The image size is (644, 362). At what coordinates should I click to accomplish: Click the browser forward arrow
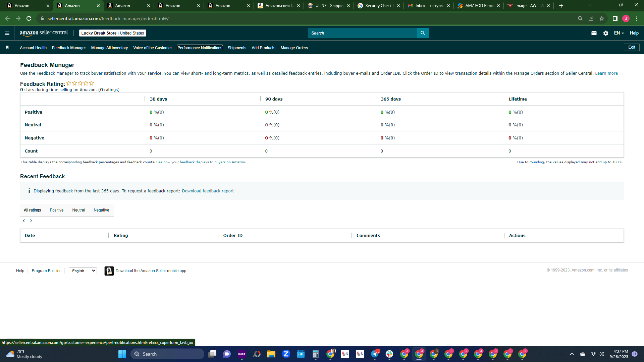click(x=18, y=18)
